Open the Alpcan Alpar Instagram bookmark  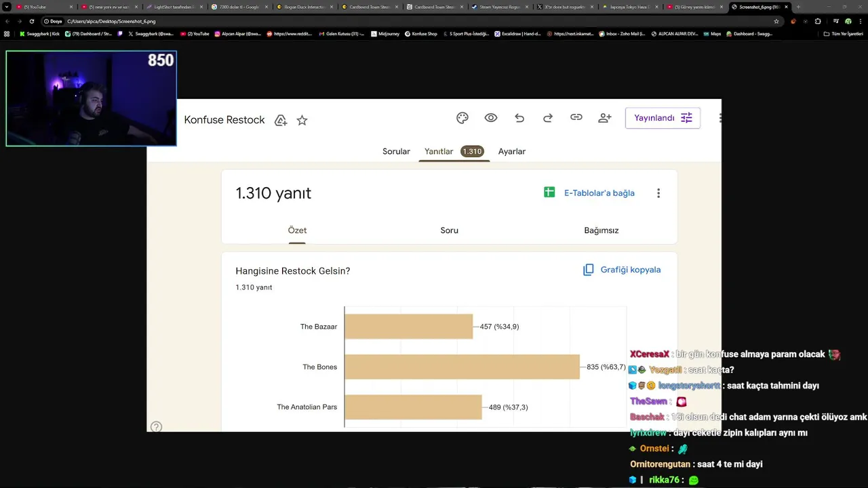point(238,34)
